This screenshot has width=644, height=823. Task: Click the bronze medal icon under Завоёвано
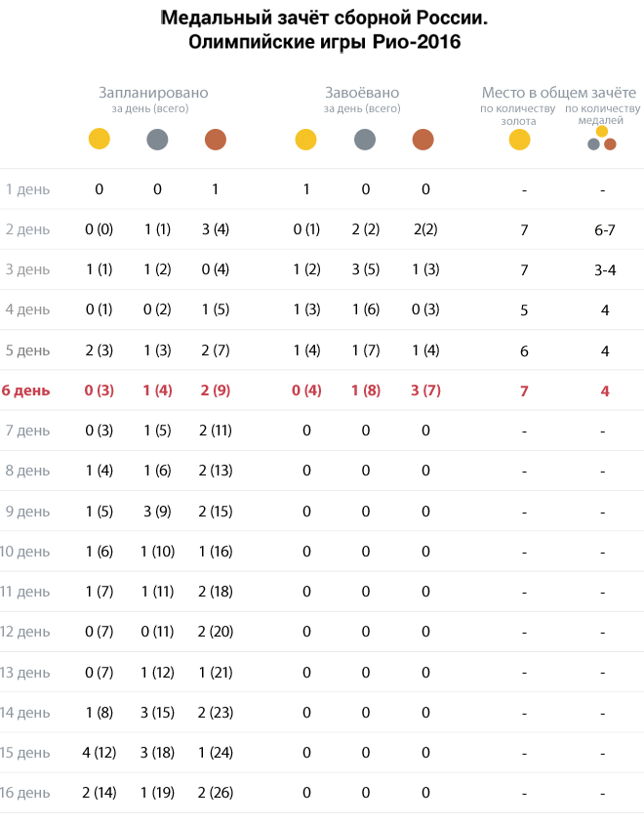pyautogui.click(x=423, y=140)
